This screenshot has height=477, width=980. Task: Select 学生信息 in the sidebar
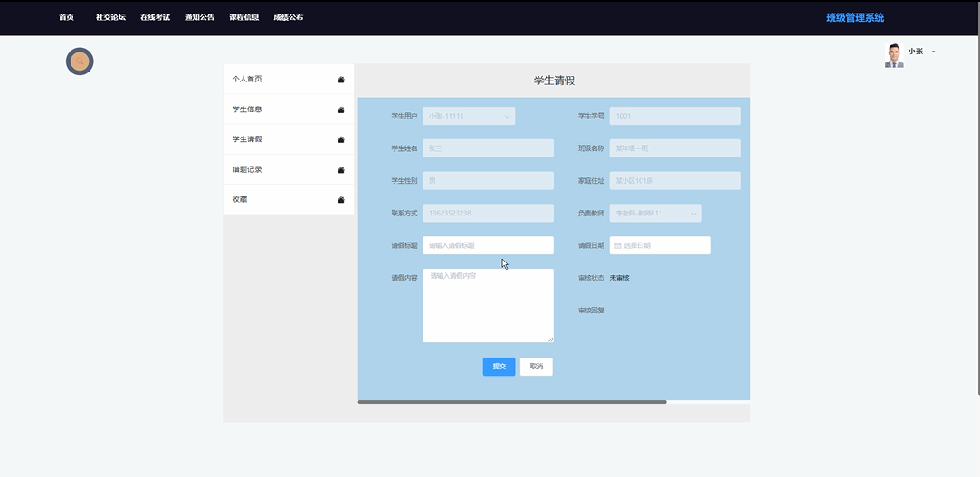[x=288, y=110]
